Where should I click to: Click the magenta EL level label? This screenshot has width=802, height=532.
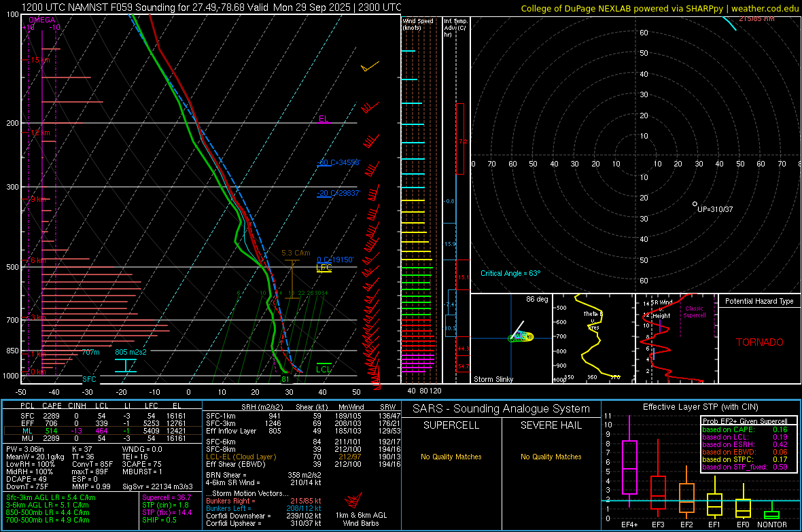pos(324,119)
